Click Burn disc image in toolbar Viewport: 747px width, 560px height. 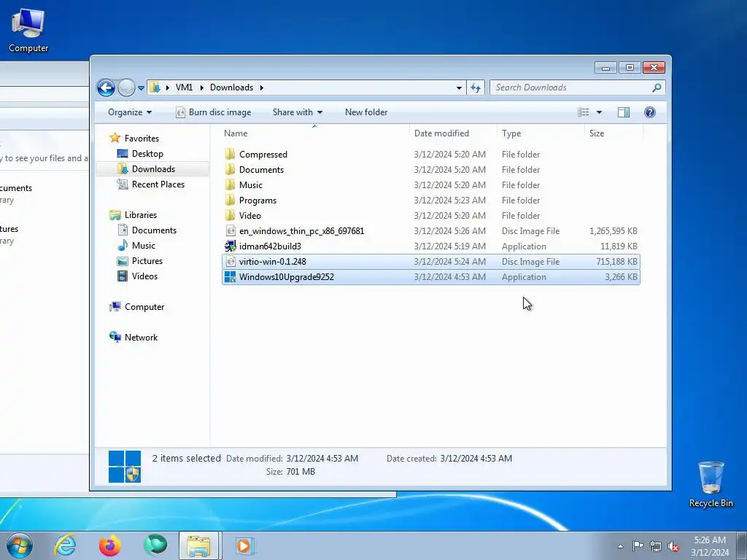(x=214, y=112)
